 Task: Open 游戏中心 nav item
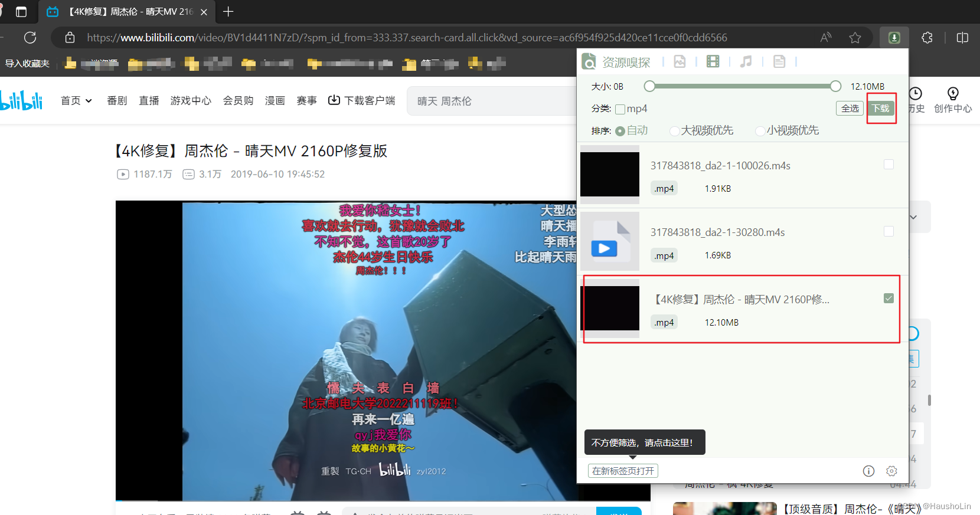pos(191,101)
